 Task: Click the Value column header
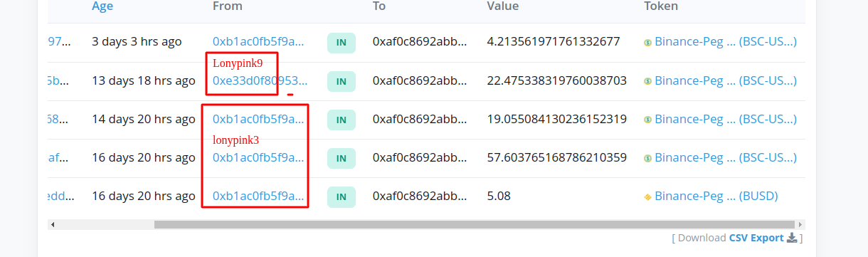click(502, 6)
